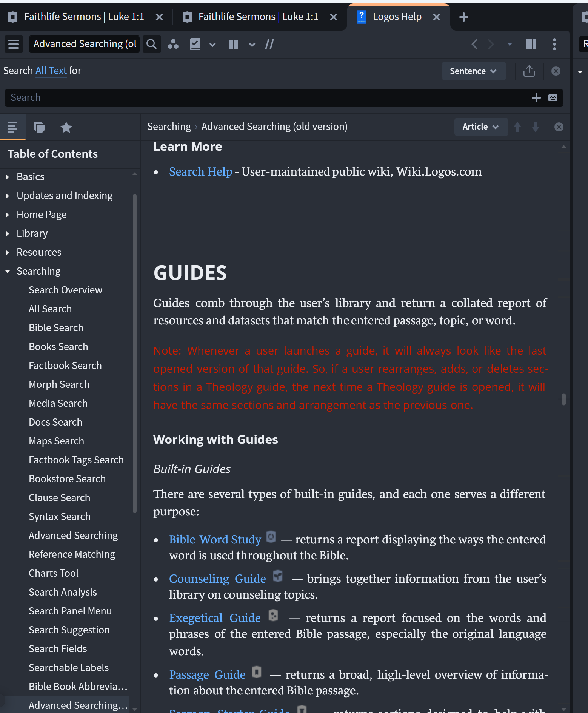Screen dimensions: 588x713
Task: Switch to second Faithlife Sermons tab
Action: [259, 17]
